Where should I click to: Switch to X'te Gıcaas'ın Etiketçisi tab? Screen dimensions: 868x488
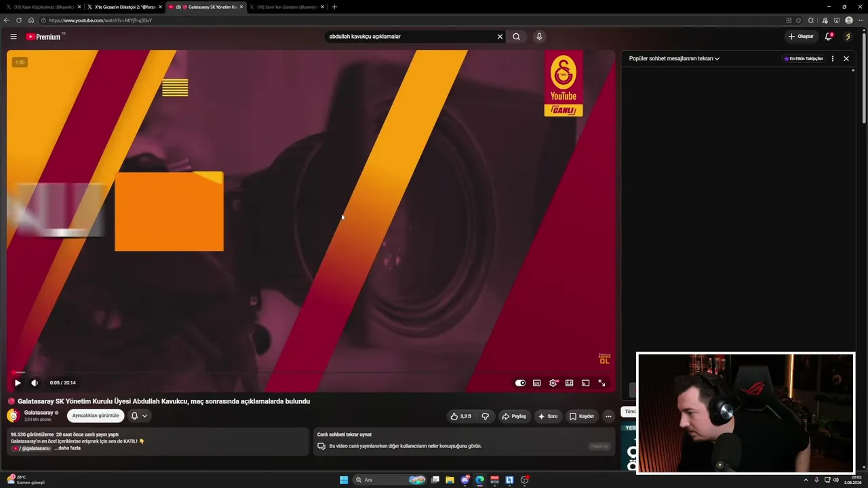tap(125, 7)
